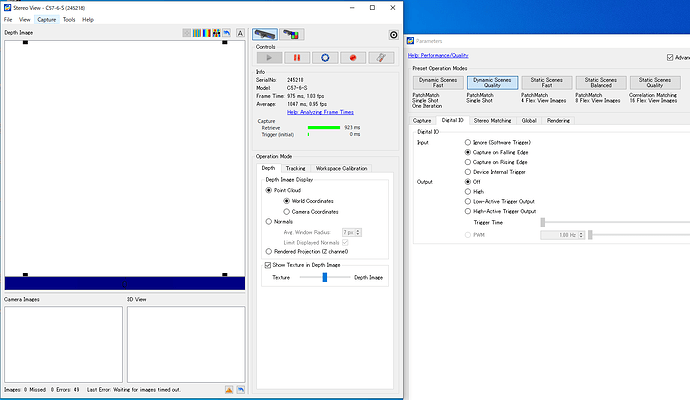The height and width of the screenshot is (400, 690).
Task: Click the Stereo View app icon in title bar
Action: tap(7, 7)
